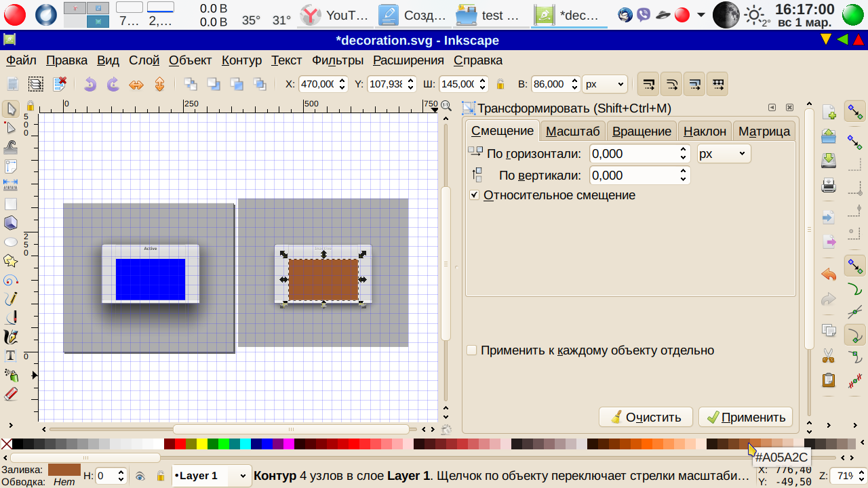
Task: Enable Применить к каждому объекту отдельно
Action: [472, 350]
